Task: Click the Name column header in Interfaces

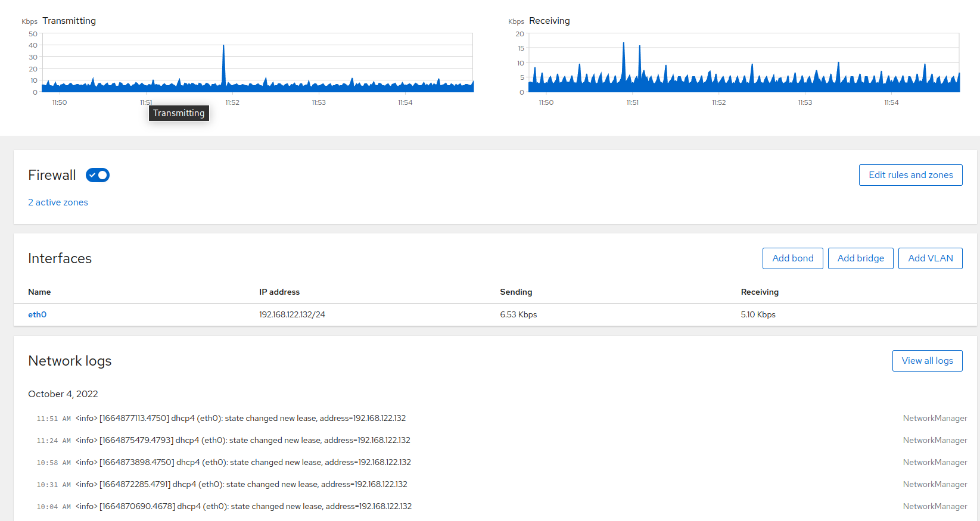Action: pyautogui.click(x=39, y=292)
